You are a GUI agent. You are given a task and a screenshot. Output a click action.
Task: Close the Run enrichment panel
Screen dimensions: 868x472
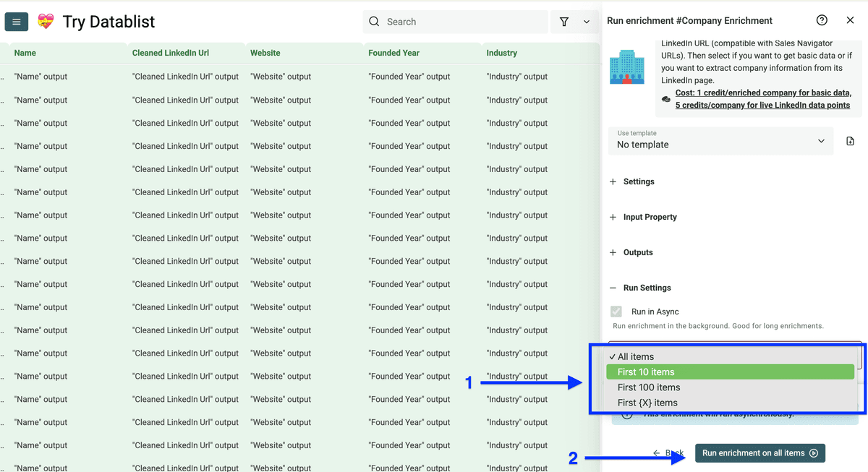click(851, 20)
